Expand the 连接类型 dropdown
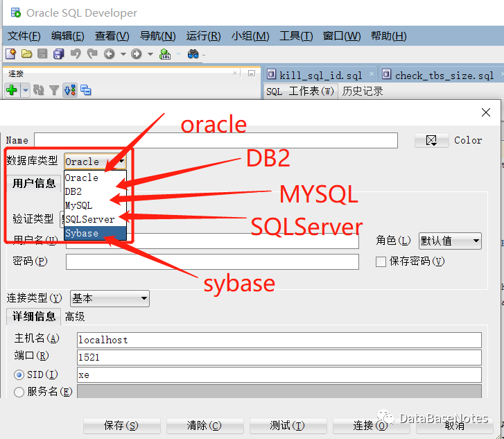This screenshot has height=439, width=504. pyautogui.click(x=110, y=298)
